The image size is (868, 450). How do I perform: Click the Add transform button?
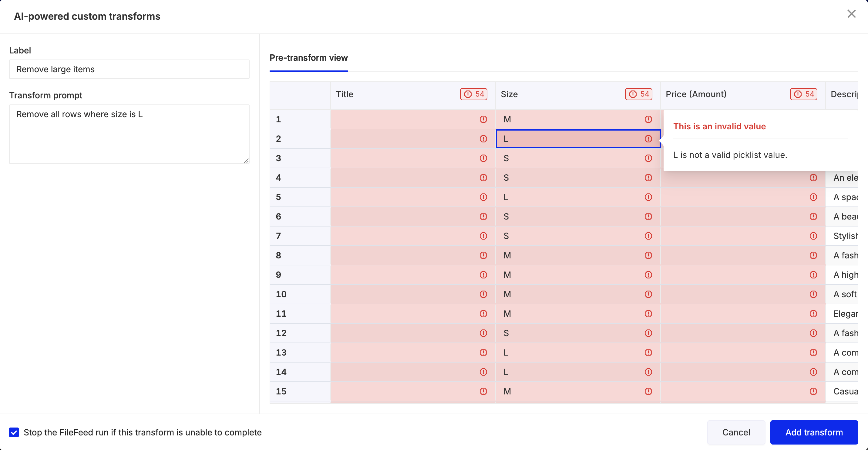pos(814,432)
